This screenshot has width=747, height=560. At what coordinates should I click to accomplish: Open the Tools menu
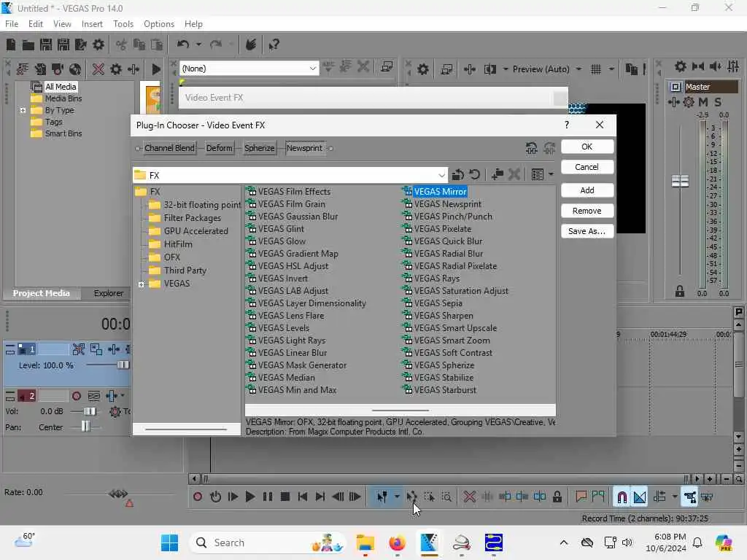pos(123,24)
